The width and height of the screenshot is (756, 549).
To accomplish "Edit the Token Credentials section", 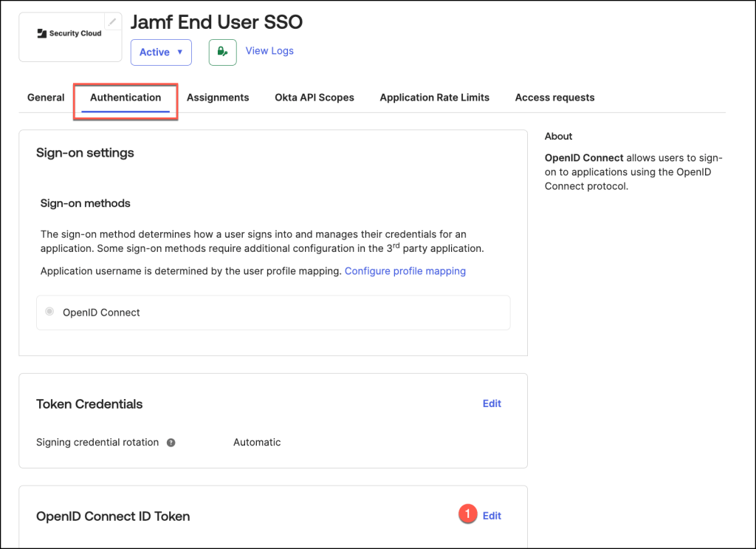I will 492,403.
